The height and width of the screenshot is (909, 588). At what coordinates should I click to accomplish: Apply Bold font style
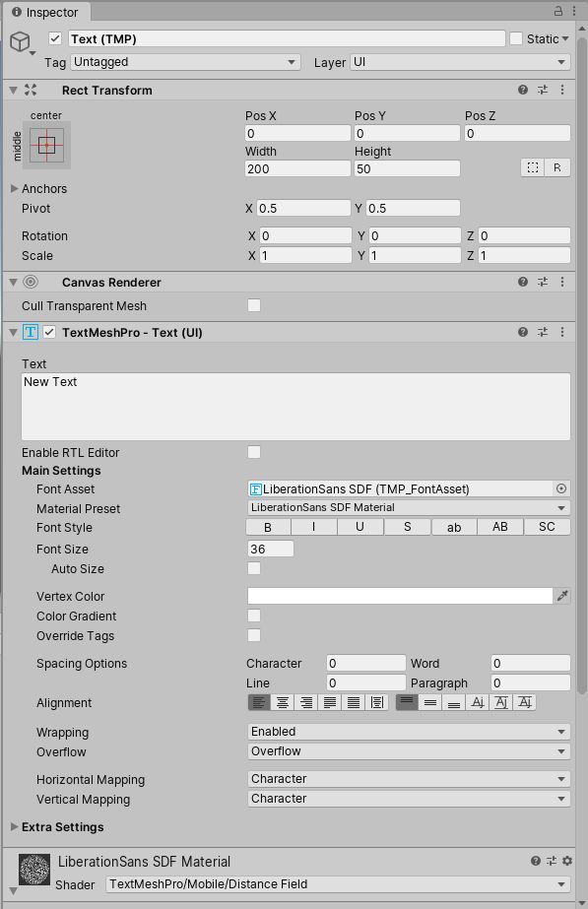pyautogui.click(x=268, y=527)
